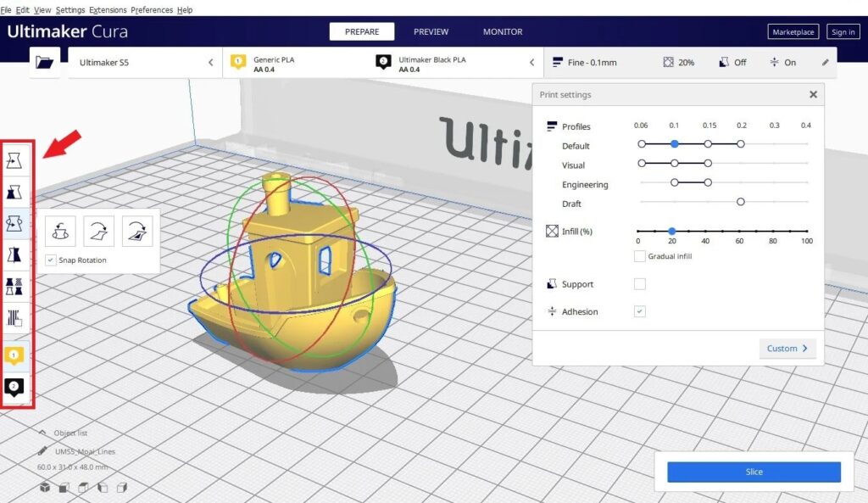
Task: Click the front view cube icon
Action: pos(64,488)
